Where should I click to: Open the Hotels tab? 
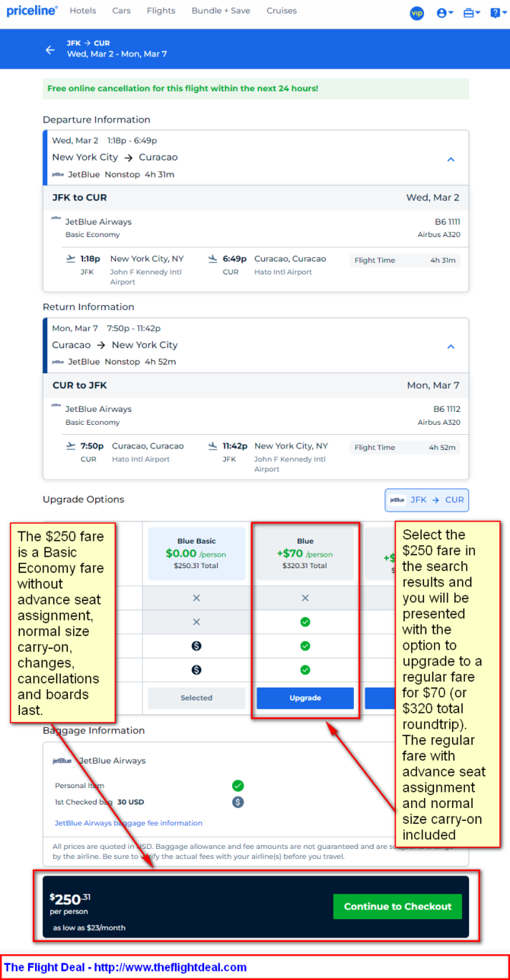[x=83, y=11]
